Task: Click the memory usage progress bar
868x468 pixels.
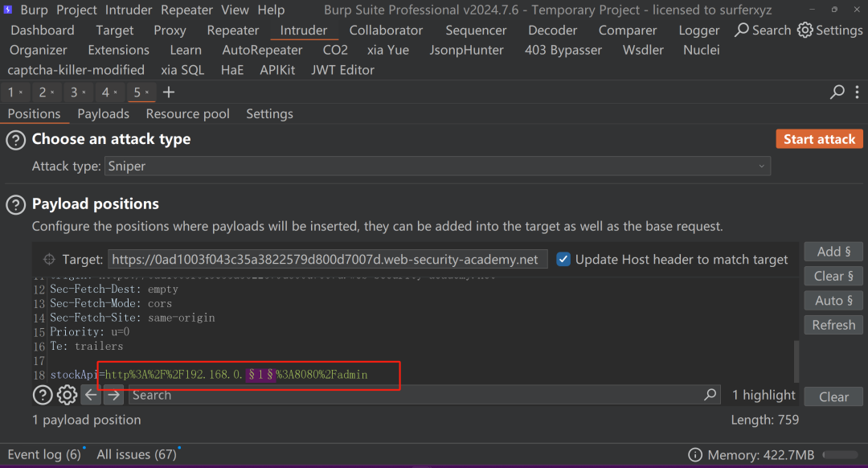Action: [x=841, y=454]
